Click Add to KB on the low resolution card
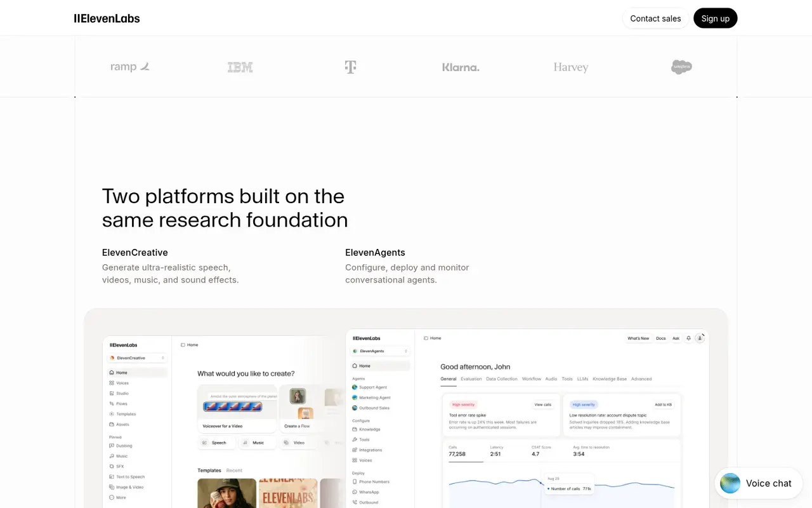This screenshot has width=812, height=508. point(664,404)
